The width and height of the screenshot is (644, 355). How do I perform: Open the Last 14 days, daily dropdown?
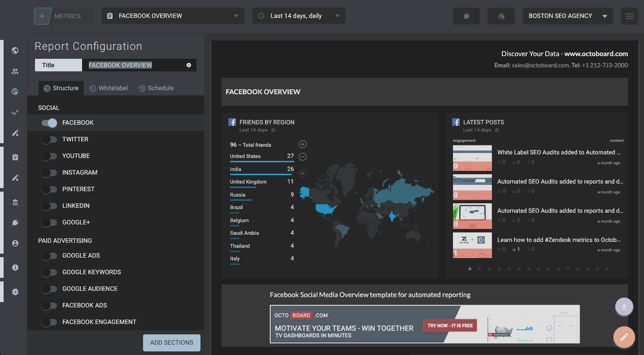click(x=299, y=16)
